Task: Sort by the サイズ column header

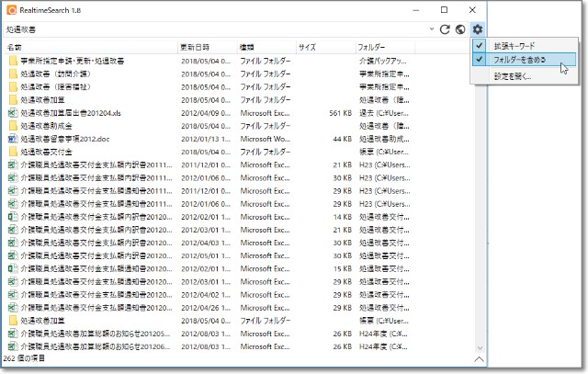Action: (308, 47)
